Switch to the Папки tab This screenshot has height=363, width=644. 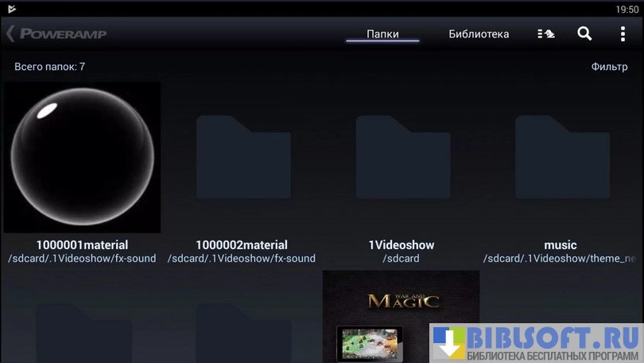(x=382, y=34)
